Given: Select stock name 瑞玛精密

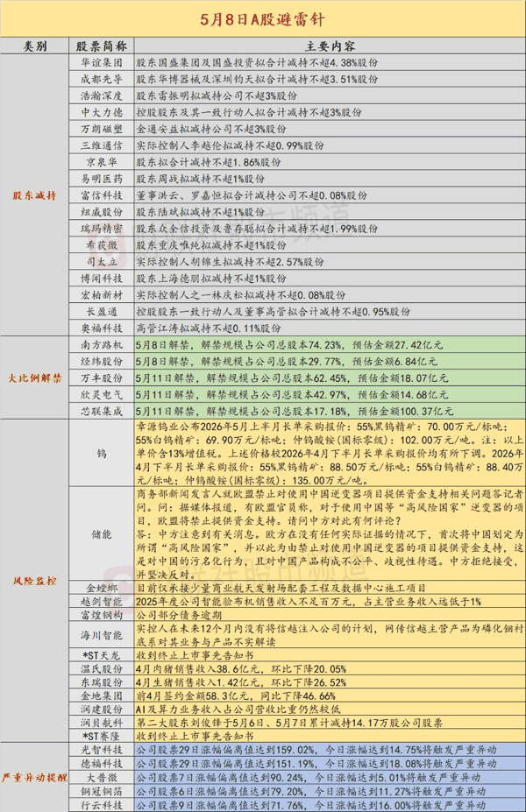Looking at the screenshot, I should 102,229.
